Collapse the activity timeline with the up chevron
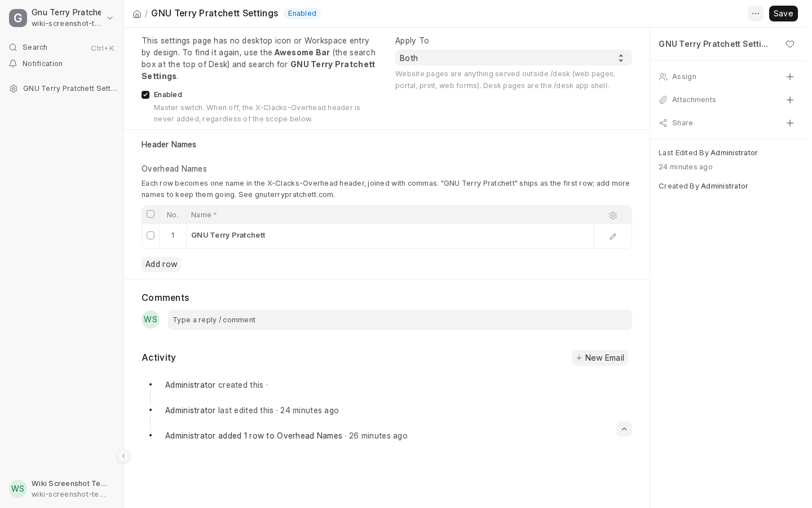The image size is (812, 508). (x=624, y=429)
